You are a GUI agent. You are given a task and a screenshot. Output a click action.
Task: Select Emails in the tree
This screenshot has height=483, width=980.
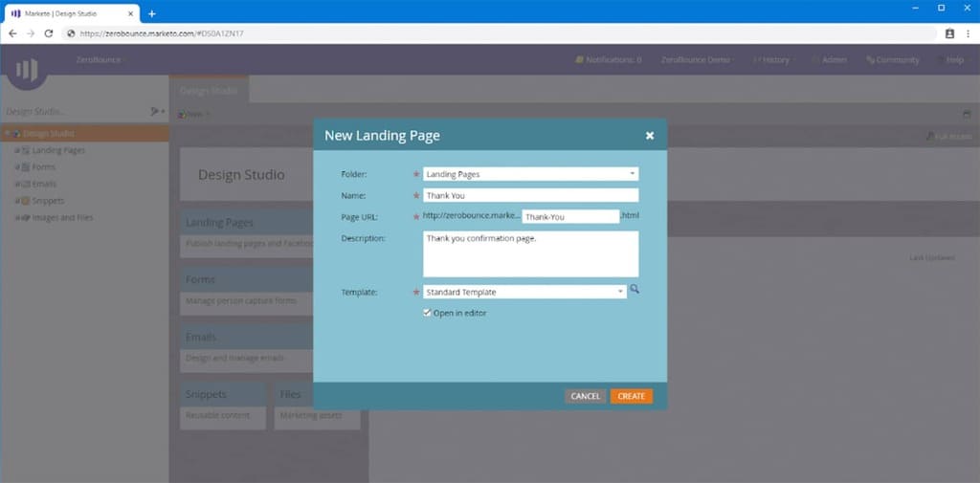tap(44, 185)
